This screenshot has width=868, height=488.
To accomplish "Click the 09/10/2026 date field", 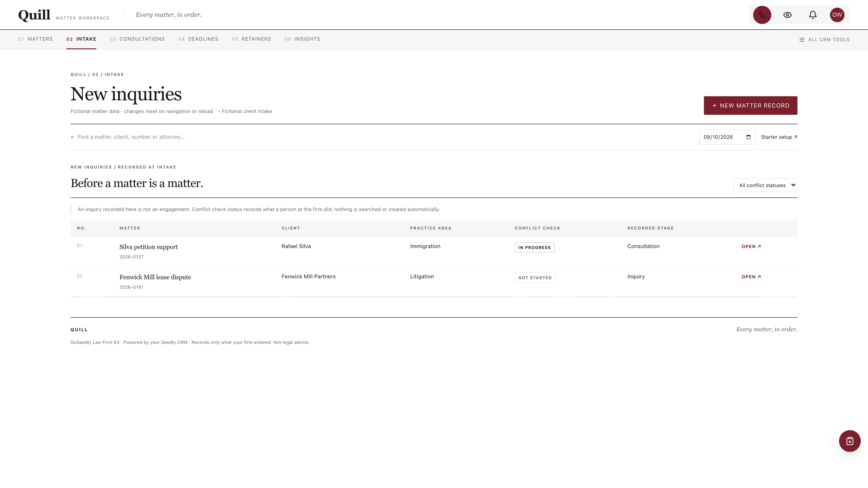I will [727, 137].
